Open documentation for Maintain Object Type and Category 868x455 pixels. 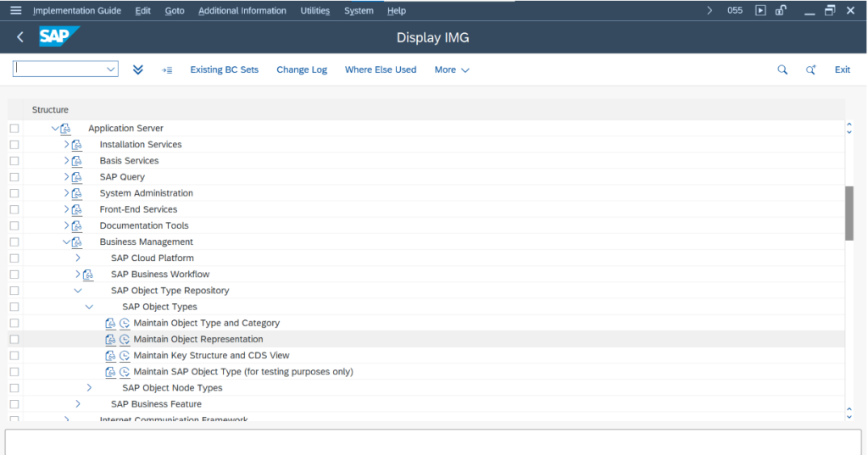point(111,324)
